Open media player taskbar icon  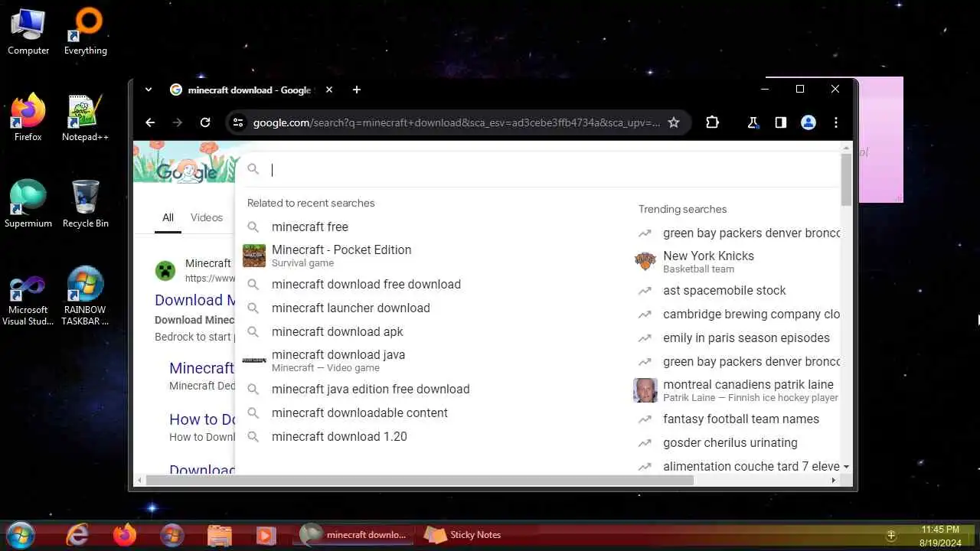(266, 535)
